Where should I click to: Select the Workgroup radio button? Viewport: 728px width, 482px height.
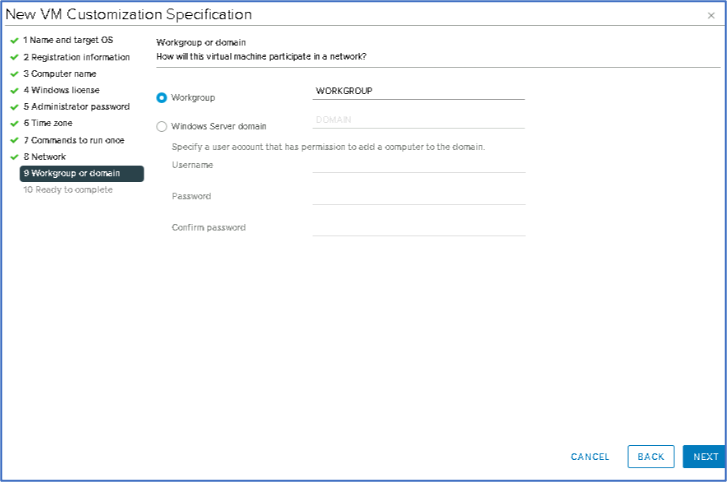coord(162,97)
